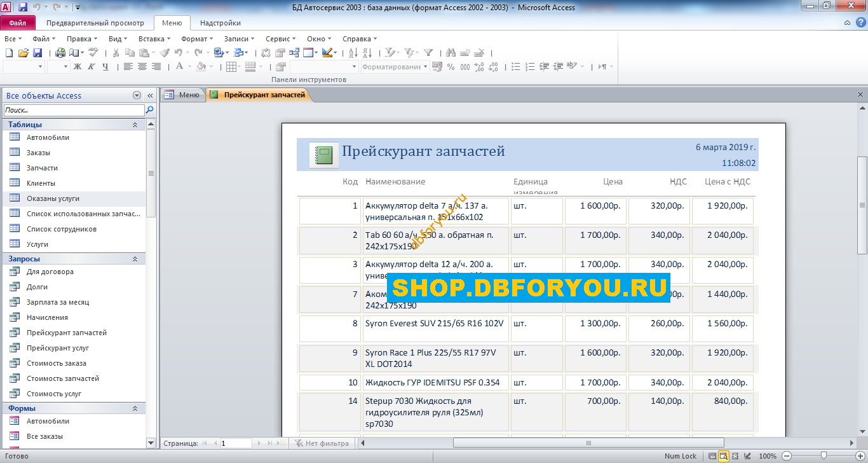Click the Bold Ж formatting icon
The height and width of the screenshot is (463, 868).
pyautogui.click(x=78, y=67)
